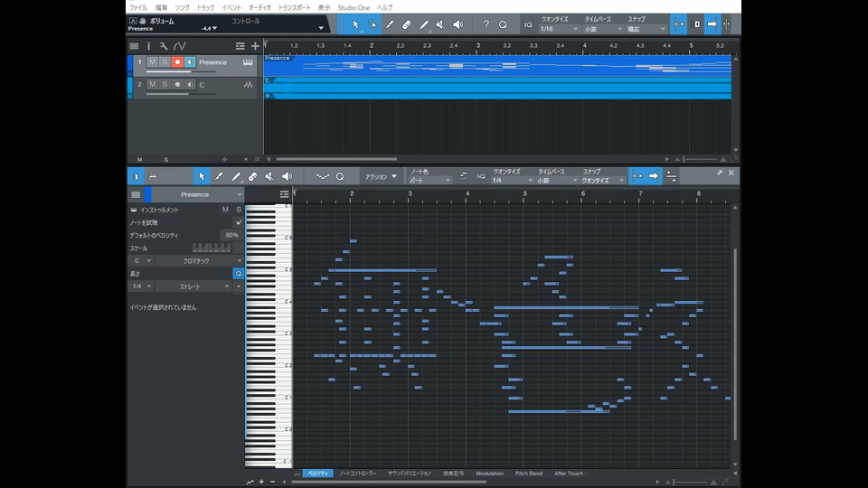Open the Presence track selector dropdown
This screenshot has width=868, height=488.
(198, 195)
